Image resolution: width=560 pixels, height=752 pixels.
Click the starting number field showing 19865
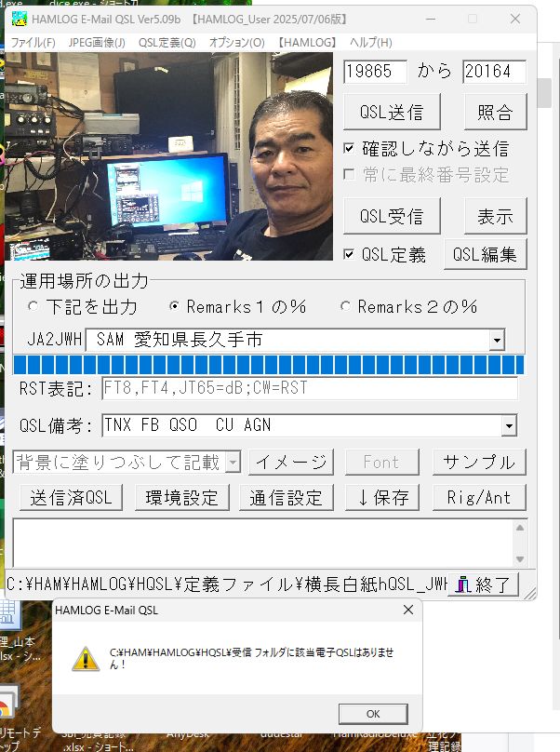coord(376,72)
